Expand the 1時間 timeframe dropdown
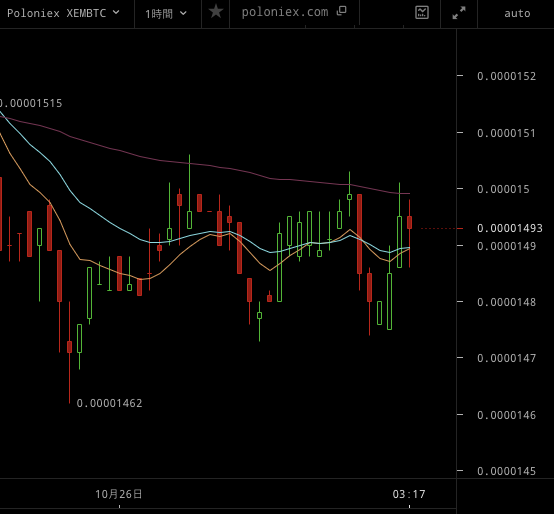The height and width of the screenshot is (514, 554). click(x=166, y=14)
